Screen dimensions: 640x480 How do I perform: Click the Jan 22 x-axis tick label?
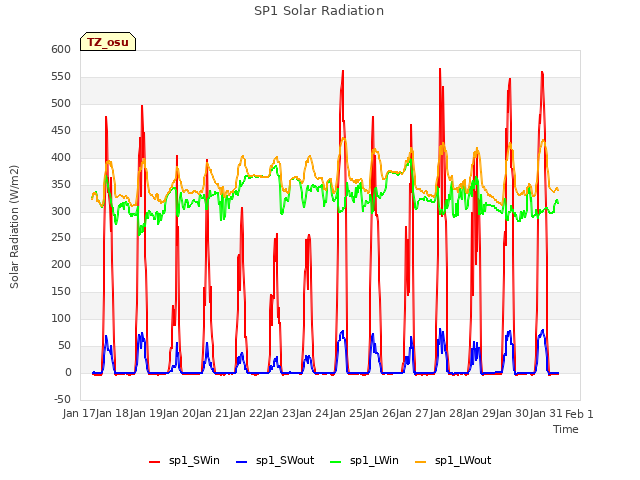pos(246,413)
